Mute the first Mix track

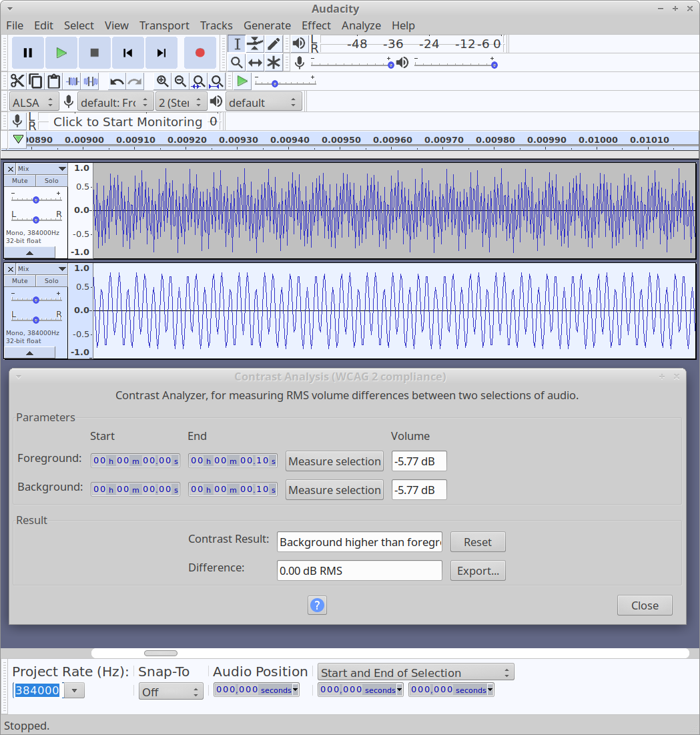click(x=20, y=181)
